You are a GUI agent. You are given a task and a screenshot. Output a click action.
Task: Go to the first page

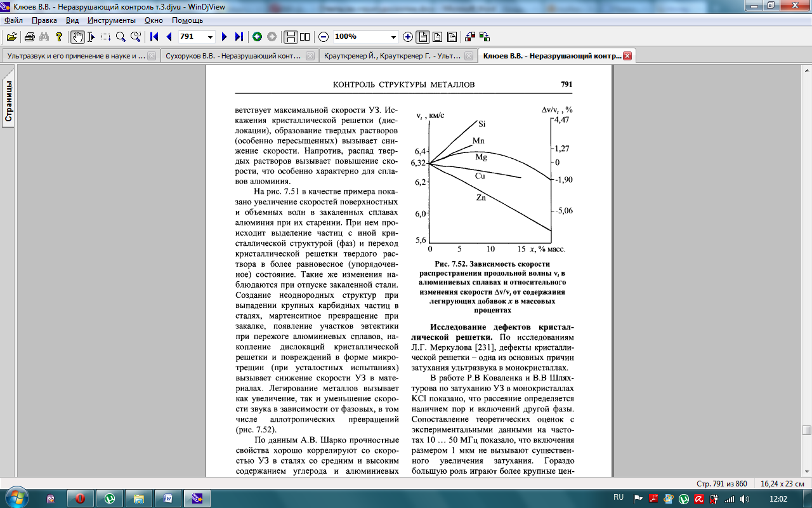pyautogui.click(x=154, y=37)
